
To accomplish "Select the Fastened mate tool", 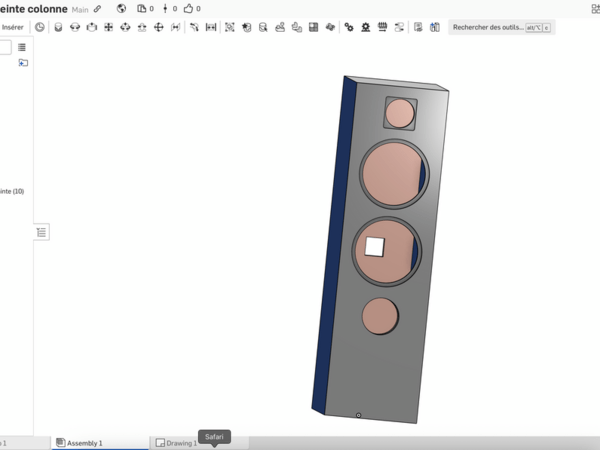I will [x=57, y=27].
